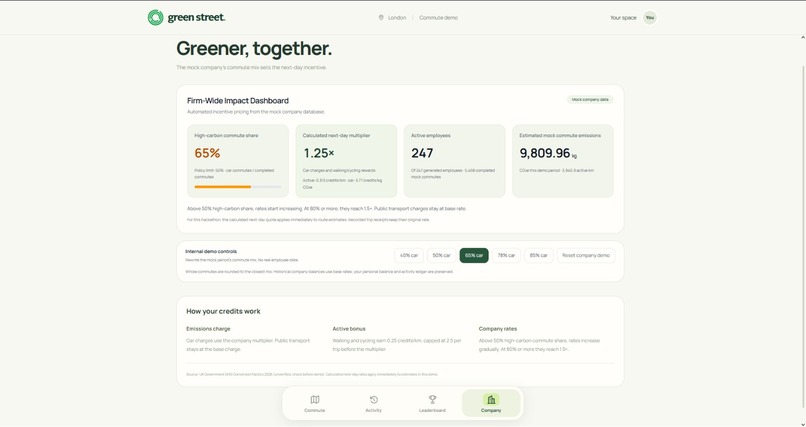Switch to the Commute tab label

click(x=315, y=411)
